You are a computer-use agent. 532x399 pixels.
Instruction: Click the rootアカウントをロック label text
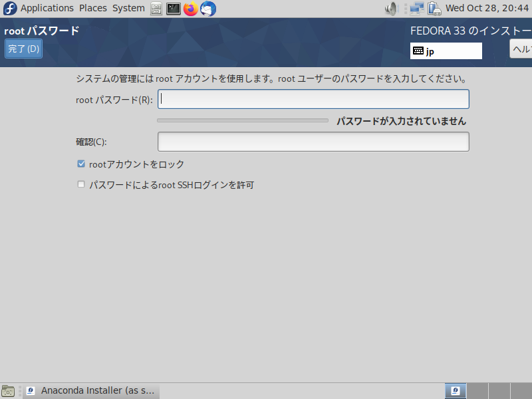point(136,164)
